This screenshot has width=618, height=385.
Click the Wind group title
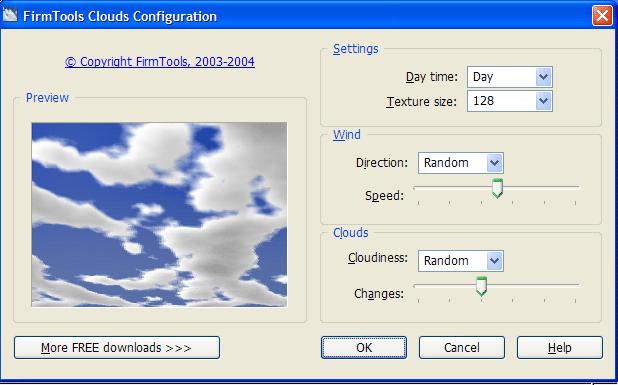pyautogui.click(x=346, y=135)
